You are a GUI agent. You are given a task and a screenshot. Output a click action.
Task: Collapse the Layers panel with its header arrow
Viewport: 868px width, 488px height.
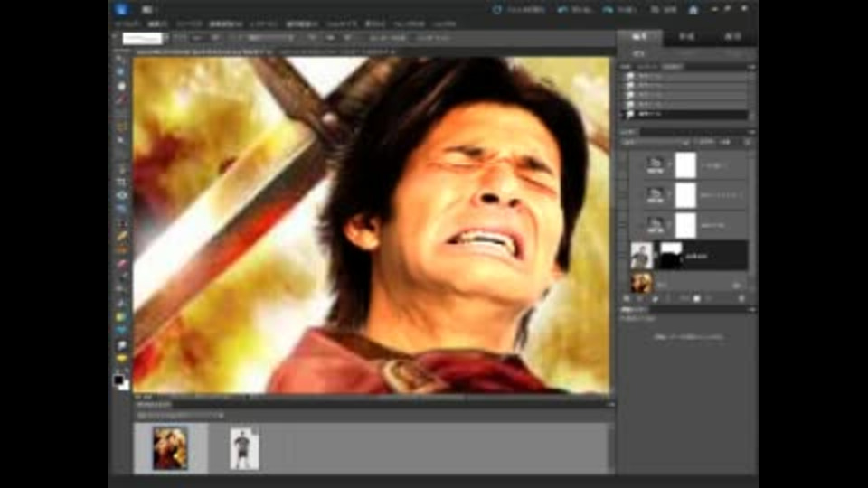pos(751,132)
